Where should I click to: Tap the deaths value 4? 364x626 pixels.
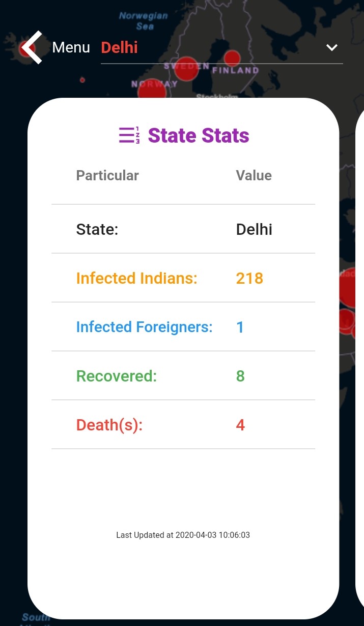click(240, 425)
